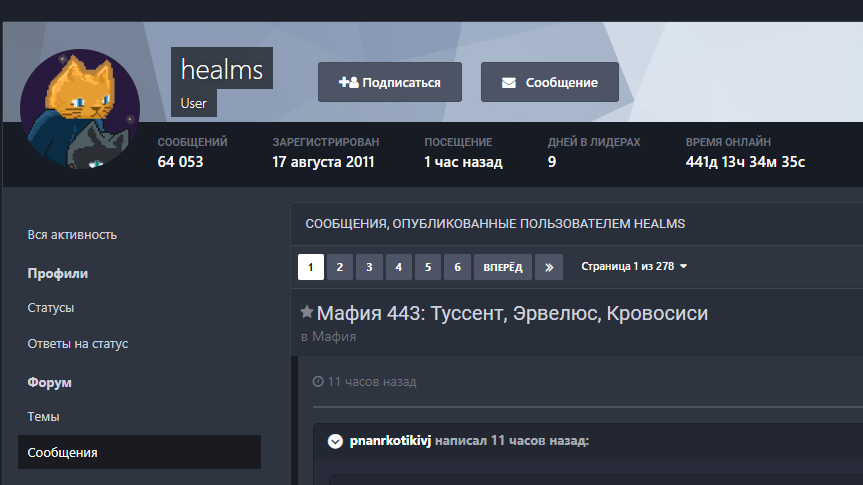
Task: Click the healms username heading
Action: pyautogui.click(x=222, y=69)
